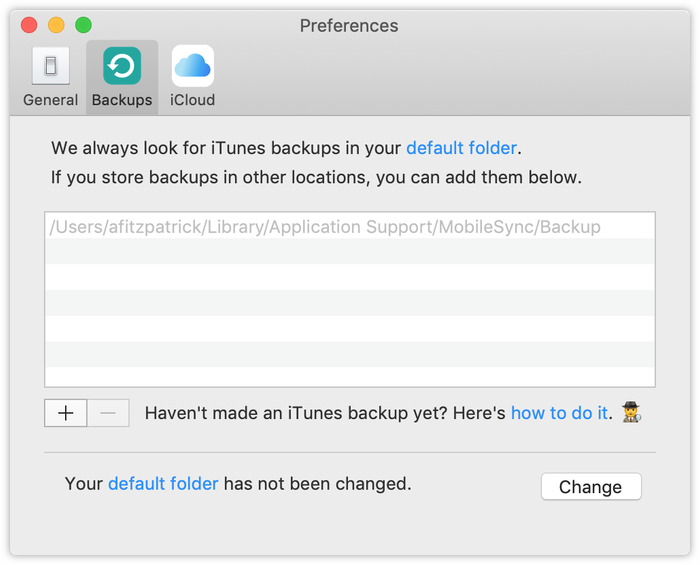Click the detective emoji after the help text
The width and height of the screenshot is (700, 565).
[x=630, y=413]
